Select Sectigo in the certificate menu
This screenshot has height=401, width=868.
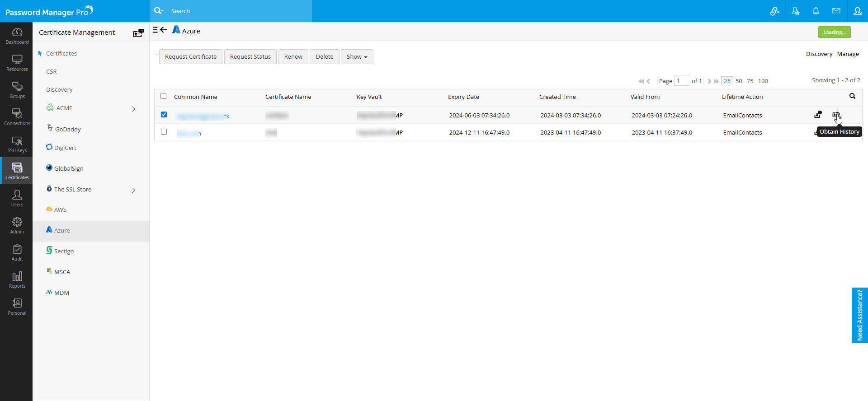(64, 251)
